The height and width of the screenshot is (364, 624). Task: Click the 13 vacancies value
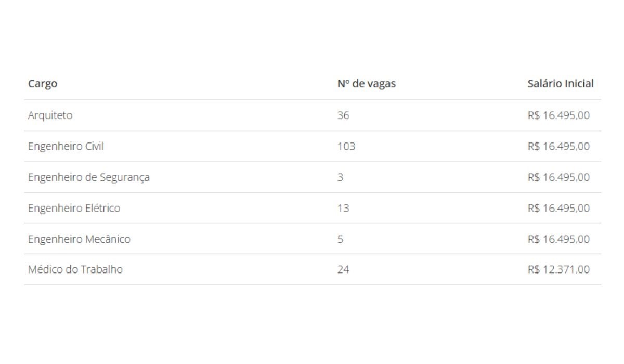343,208
